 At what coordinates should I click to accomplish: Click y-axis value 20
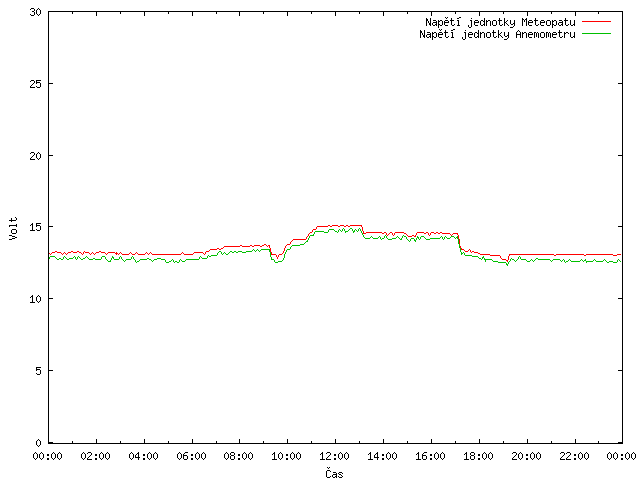[x=36, y=156]
